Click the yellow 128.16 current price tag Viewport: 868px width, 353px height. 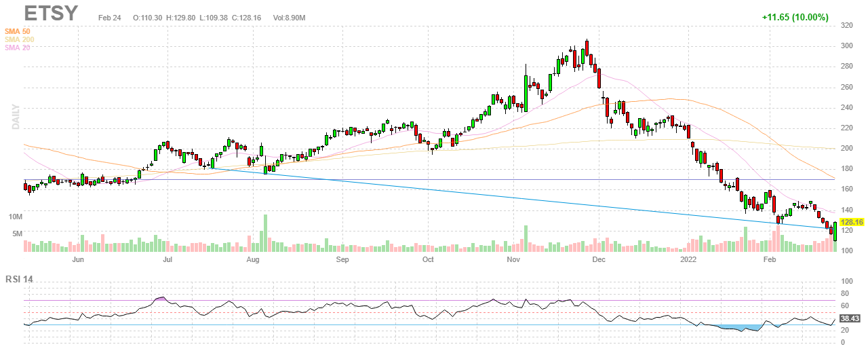tap(850, 222)
